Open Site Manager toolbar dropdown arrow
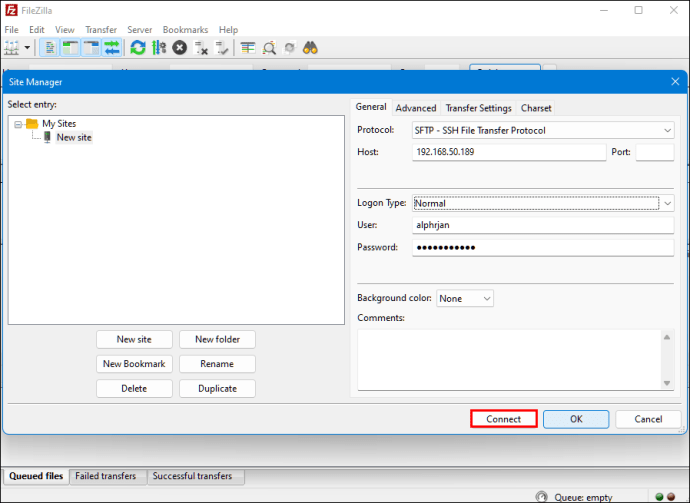The image size is (690, 503). tap(27, 48)
